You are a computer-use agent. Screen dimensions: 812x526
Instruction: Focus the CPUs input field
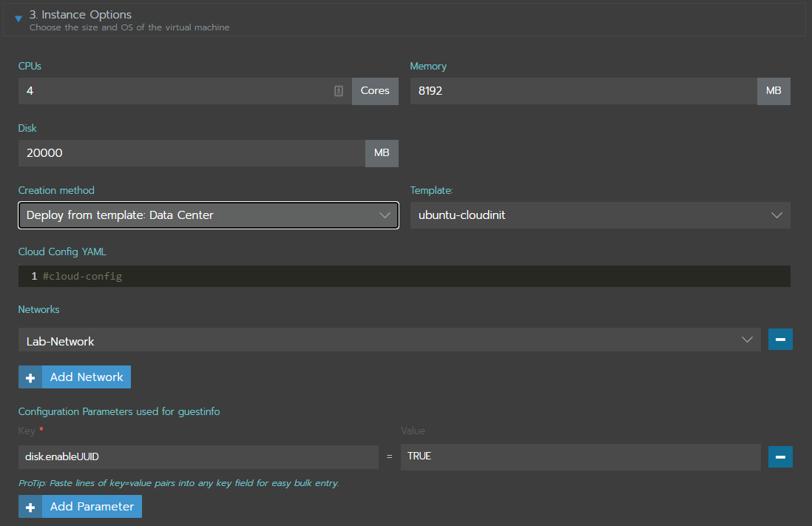tap(174, 91)
